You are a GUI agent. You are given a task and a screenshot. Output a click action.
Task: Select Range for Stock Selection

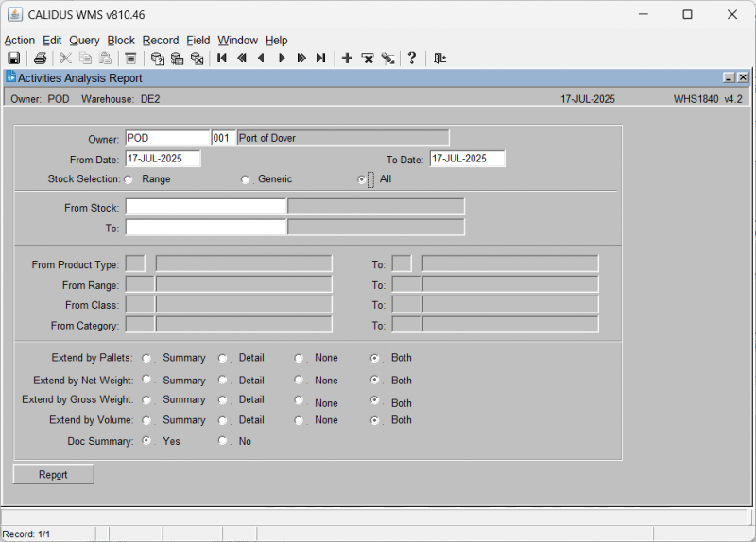point(129,179)
